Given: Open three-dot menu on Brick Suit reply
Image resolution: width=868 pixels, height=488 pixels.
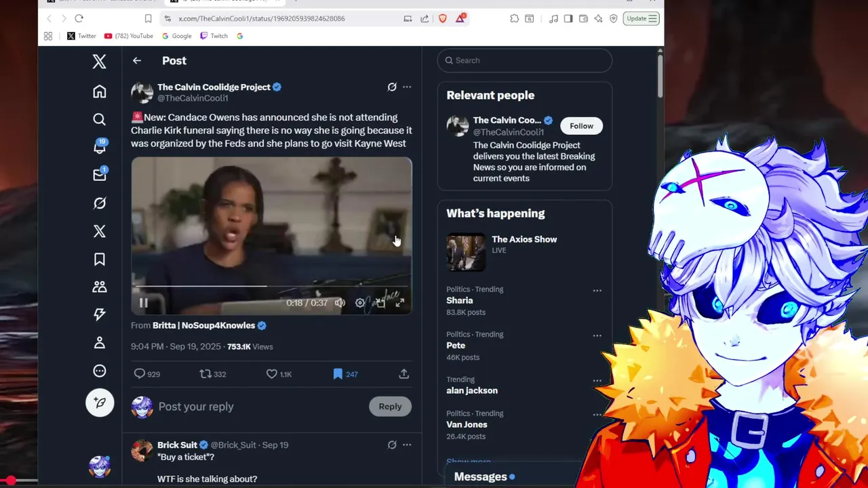Looking at the screenshot, I should pos(407,445).
